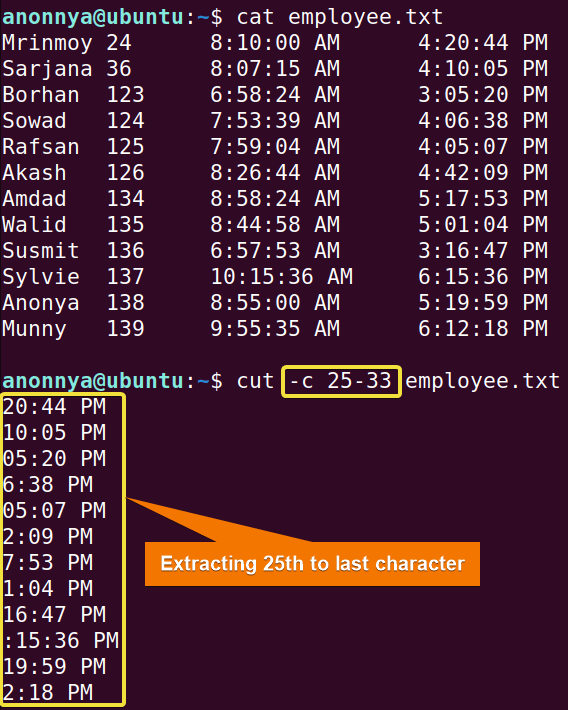Image resolution: width=568 pixels, height=710 pixels.
Task: Click time '7:59:04 AM'
Action: [x=275, y=147]
